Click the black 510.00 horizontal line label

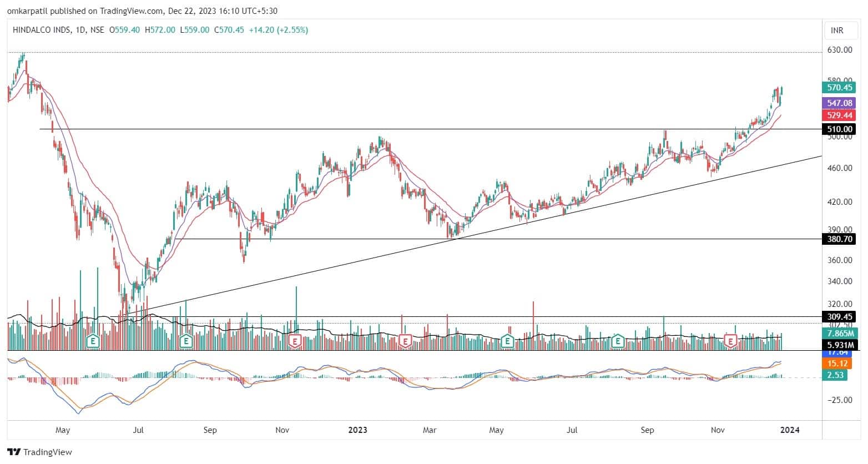(839, 129)
